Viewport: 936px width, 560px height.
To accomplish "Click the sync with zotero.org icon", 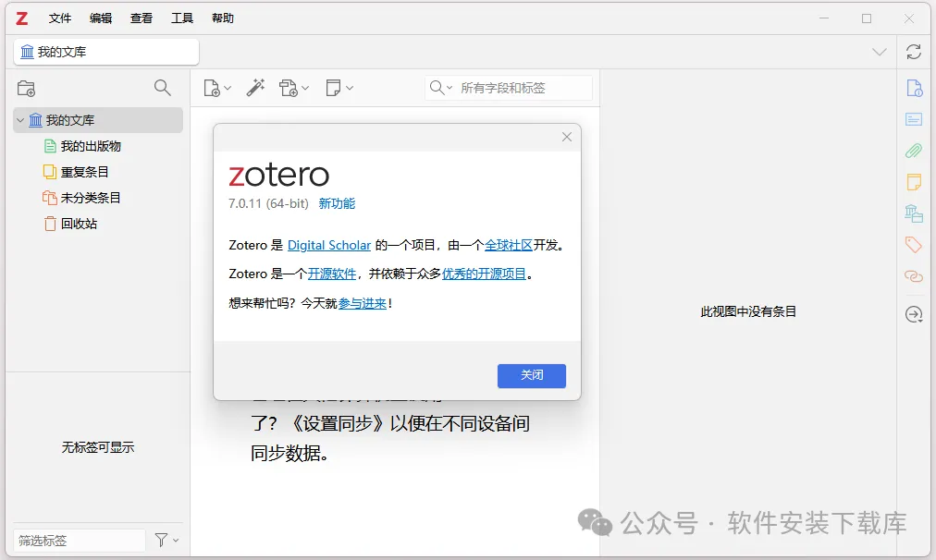I will [913, 52].
